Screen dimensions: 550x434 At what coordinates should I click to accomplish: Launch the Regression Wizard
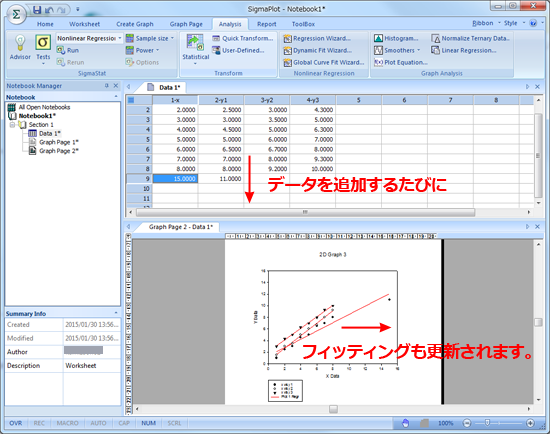coord(317,39)
